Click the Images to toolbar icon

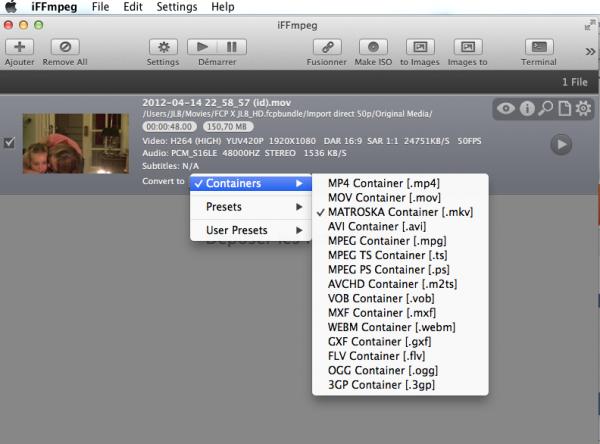(x=468, y=47)
